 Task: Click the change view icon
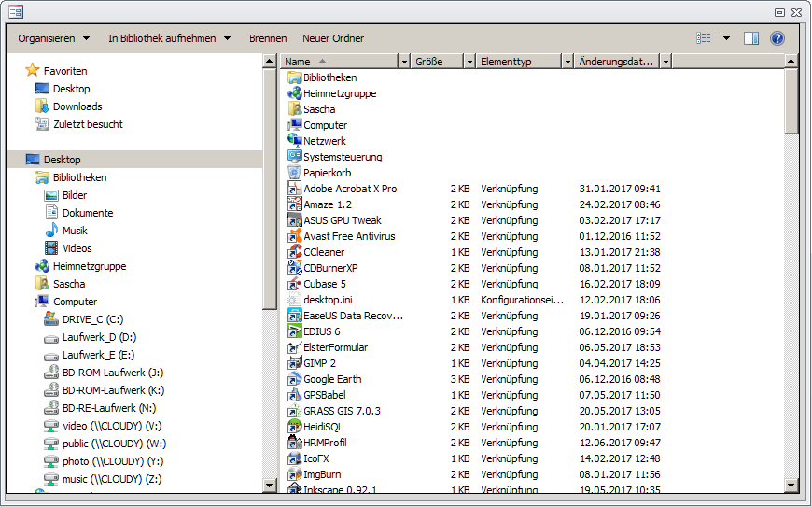click(703, 38)
